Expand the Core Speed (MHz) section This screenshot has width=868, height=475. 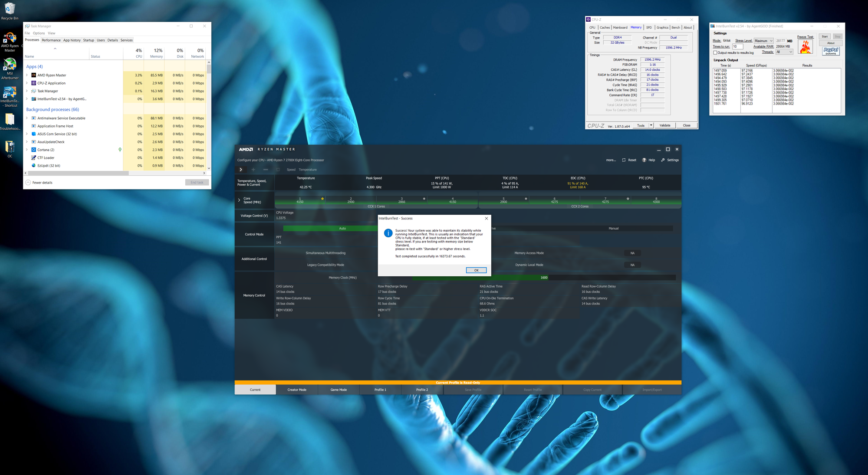tap(239, 200)
